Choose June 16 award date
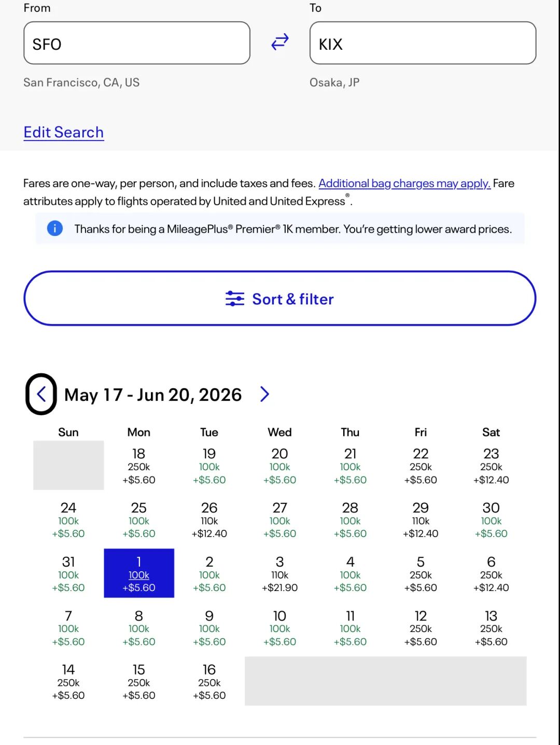 (x=209, y=682)
